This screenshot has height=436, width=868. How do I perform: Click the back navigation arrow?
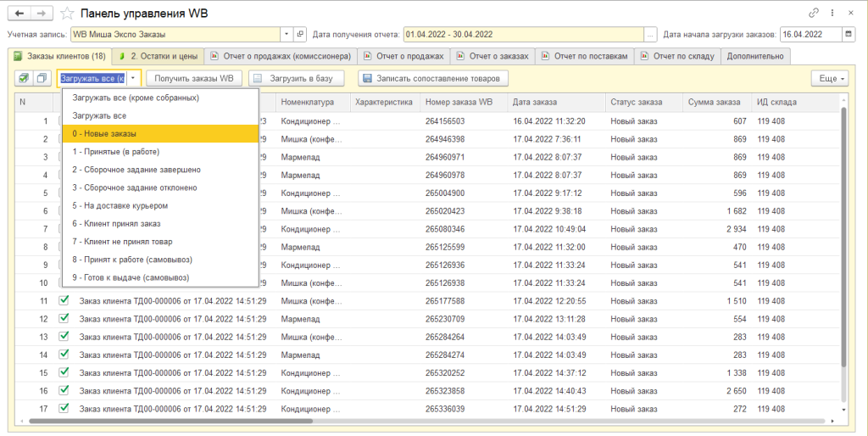20,14
